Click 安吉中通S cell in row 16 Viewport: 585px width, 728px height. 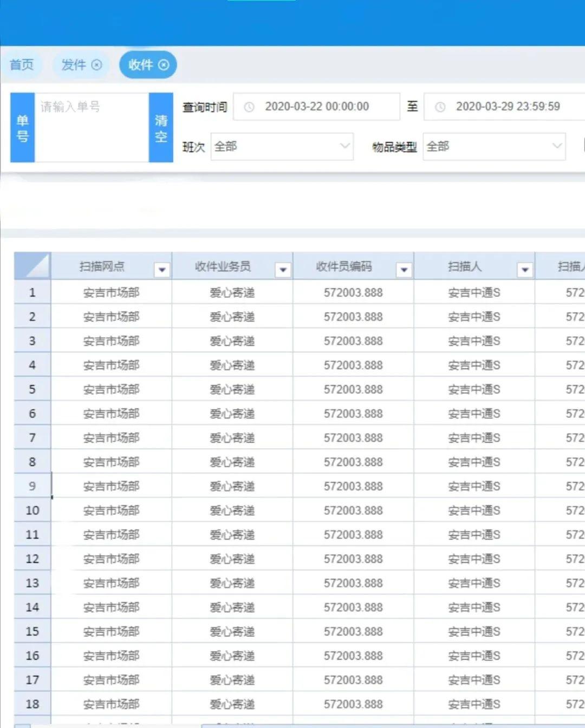pyautogui.click(x=474, y=655)
